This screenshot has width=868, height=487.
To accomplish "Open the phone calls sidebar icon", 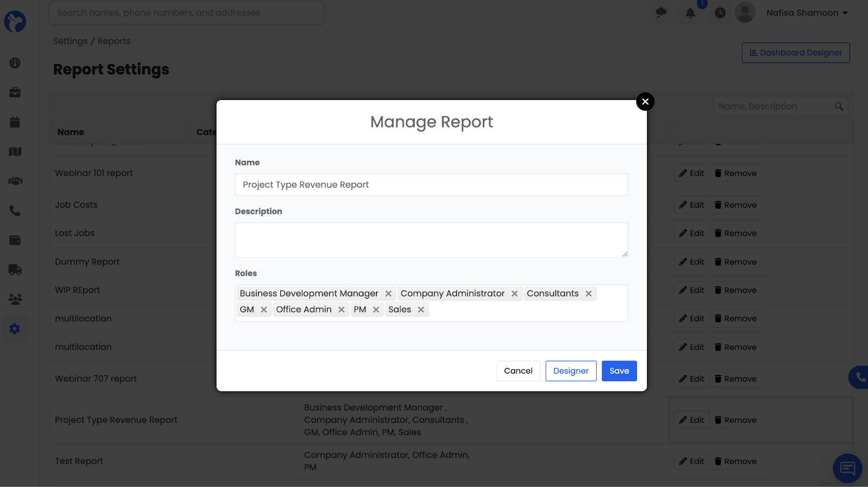I will pyautogui.click(x=15, y=211).
